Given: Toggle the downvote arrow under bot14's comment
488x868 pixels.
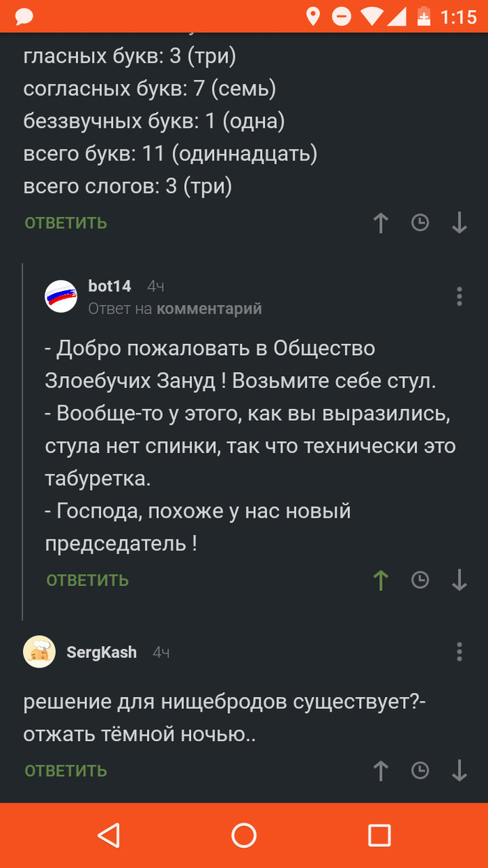Looking at the screenshot, I should click(x=458, y=580).
